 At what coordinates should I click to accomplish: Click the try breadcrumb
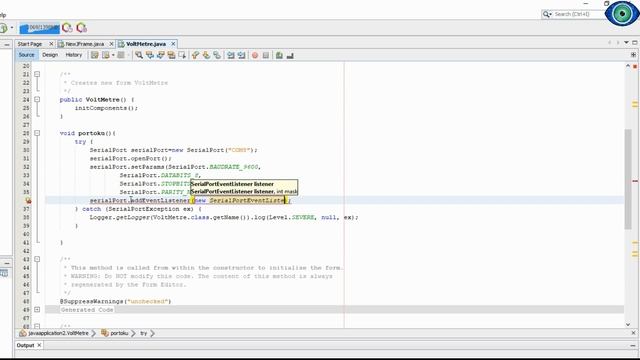144,333
